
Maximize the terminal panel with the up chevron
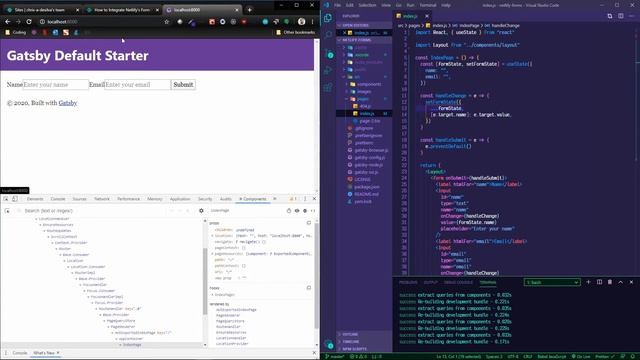pyautogui.click(x=620, y=282)
